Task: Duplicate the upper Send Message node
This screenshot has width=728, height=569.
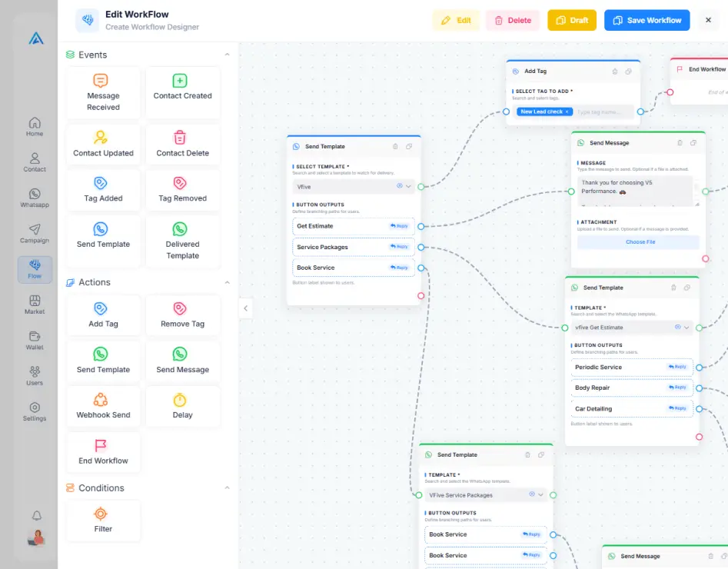Action: 693,142
